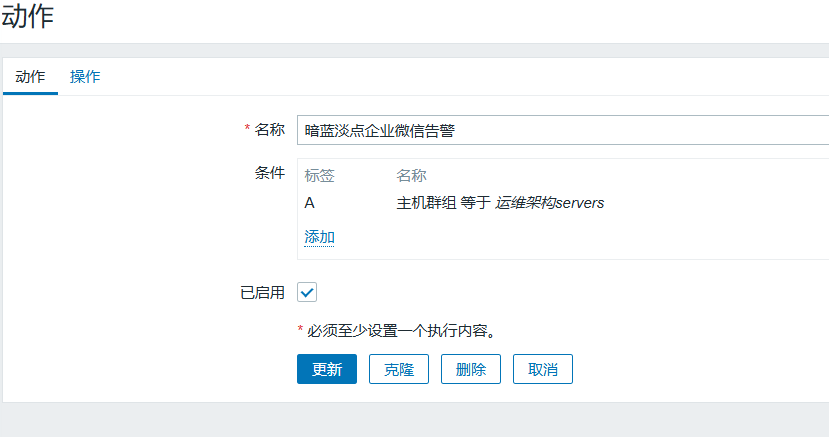829x437 pixels.
Task: Click the 更新 button
Action: tap(327, 369)
